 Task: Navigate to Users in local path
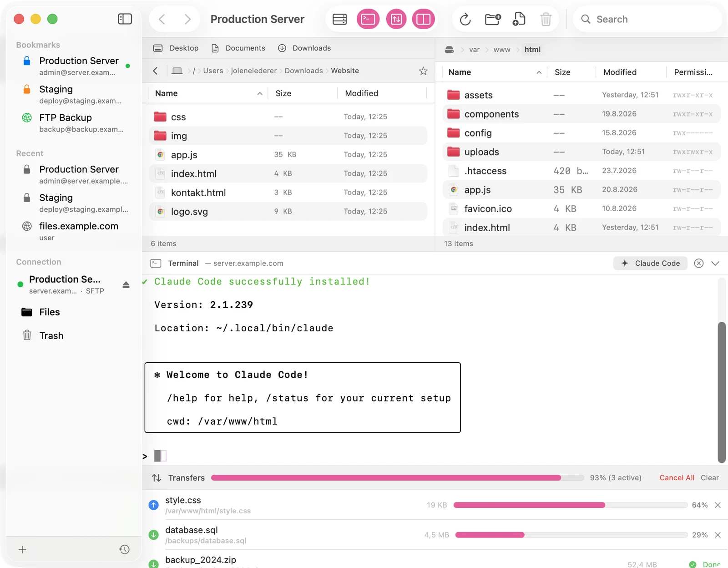[x=213, y=71]
